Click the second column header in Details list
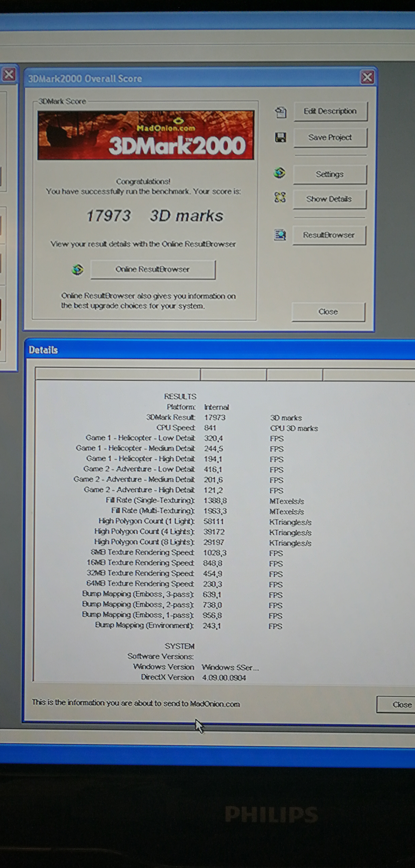This screenshot has width=415, height=868. pos(233,374)
